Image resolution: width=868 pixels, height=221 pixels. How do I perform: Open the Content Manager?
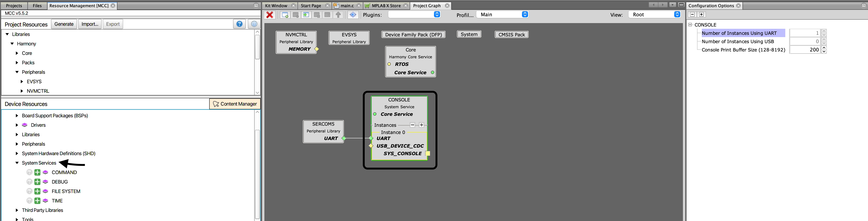(x=235, y=103)
